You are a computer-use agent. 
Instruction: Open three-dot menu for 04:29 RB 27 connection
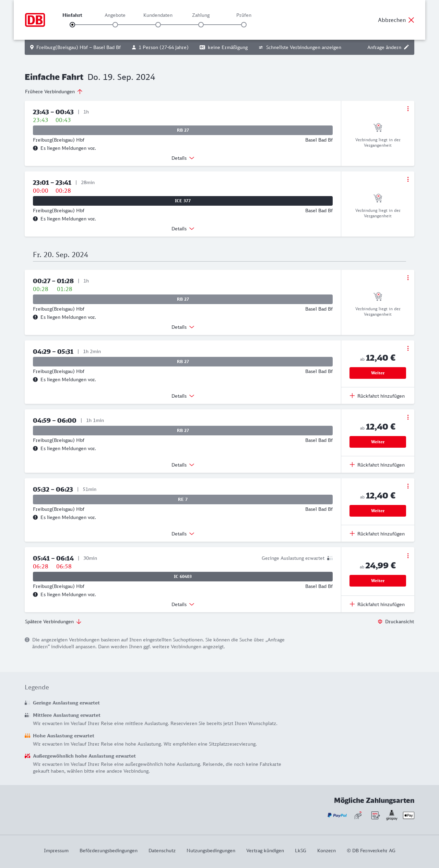[408, 348]
